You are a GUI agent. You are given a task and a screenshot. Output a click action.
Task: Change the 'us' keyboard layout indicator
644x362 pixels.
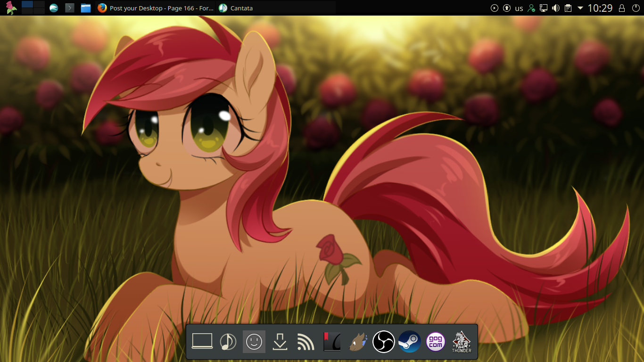tap(519, 8)
